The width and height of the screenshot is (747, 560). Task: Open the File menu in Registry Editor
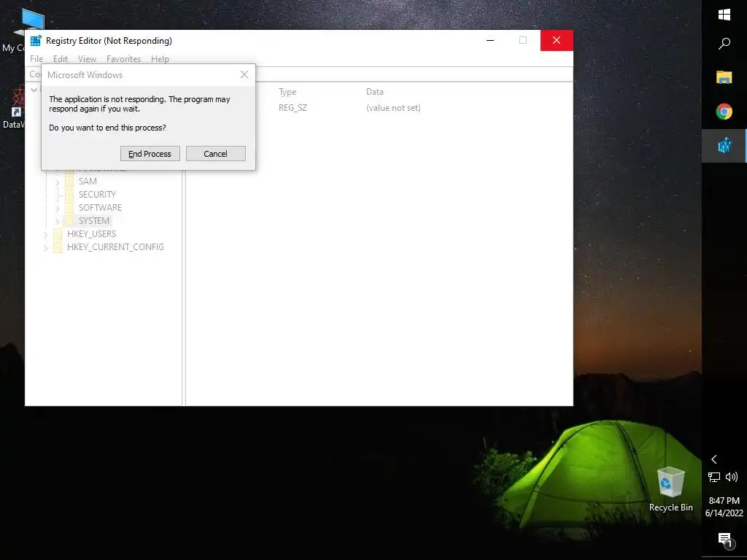pyautogui.click(x=36, y=59)
